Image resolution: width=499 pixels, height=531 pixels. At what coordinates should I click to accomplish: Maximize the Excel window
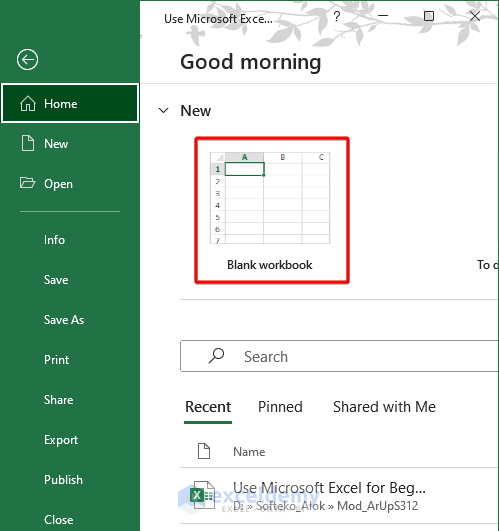[429, 16]
